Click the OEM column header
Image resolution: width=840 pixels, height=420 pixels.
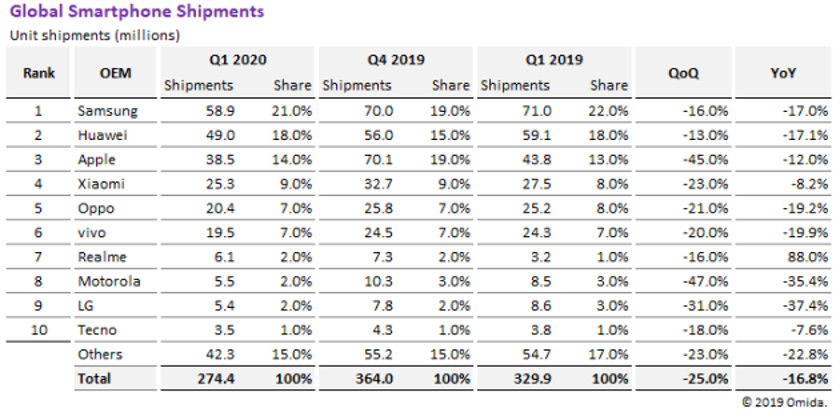[x=115, y=72]
